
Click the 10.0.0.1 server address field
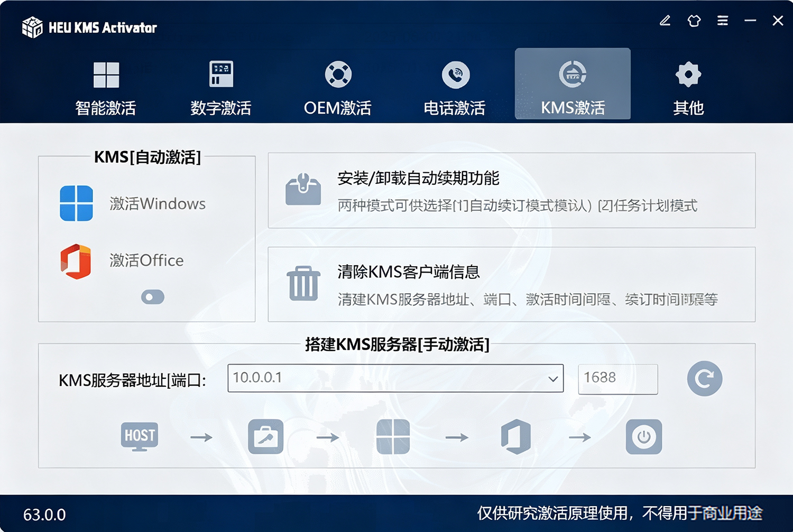[x=395, y=378]
